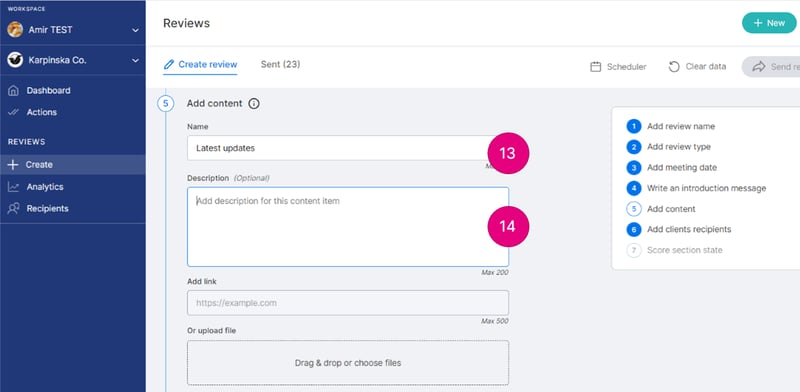The image size is (800, 392).
Task: Click the info icon next to Add content
Action: (254, 104)
